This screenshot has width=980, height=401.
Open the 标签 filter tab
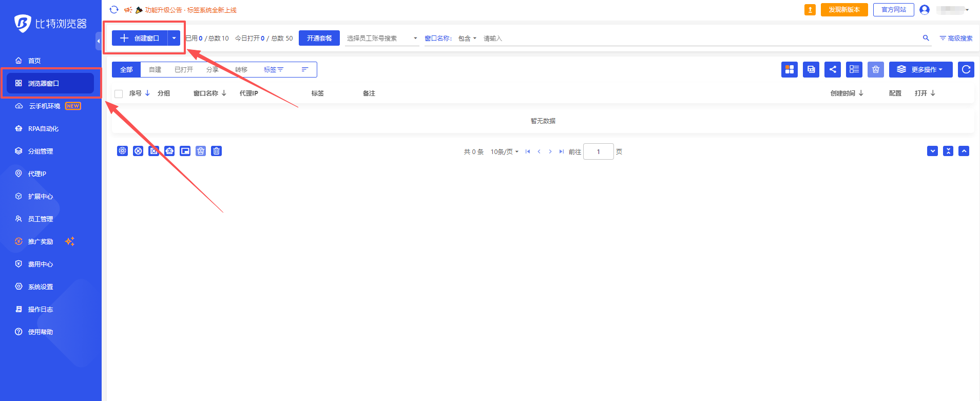(x=273, y=69)
